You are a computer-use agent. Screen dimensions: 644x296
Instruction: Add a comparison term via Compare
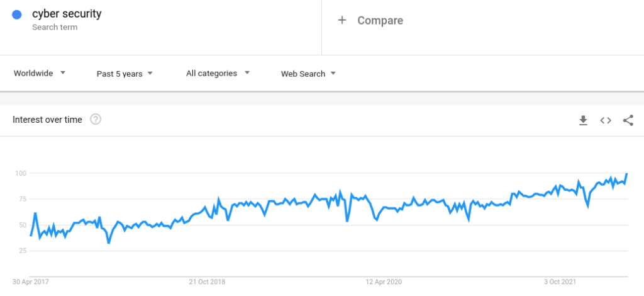tap(380, 21)
